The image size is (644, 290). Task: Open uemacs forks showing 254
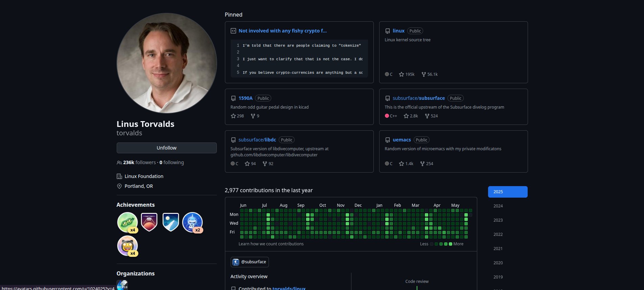click(427, 163)
